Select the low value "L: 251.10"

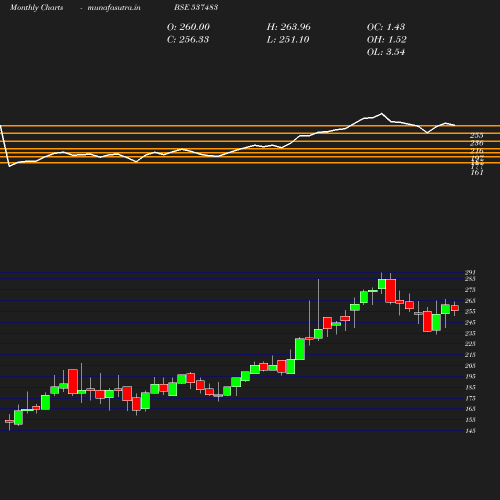tap(288, 40)
